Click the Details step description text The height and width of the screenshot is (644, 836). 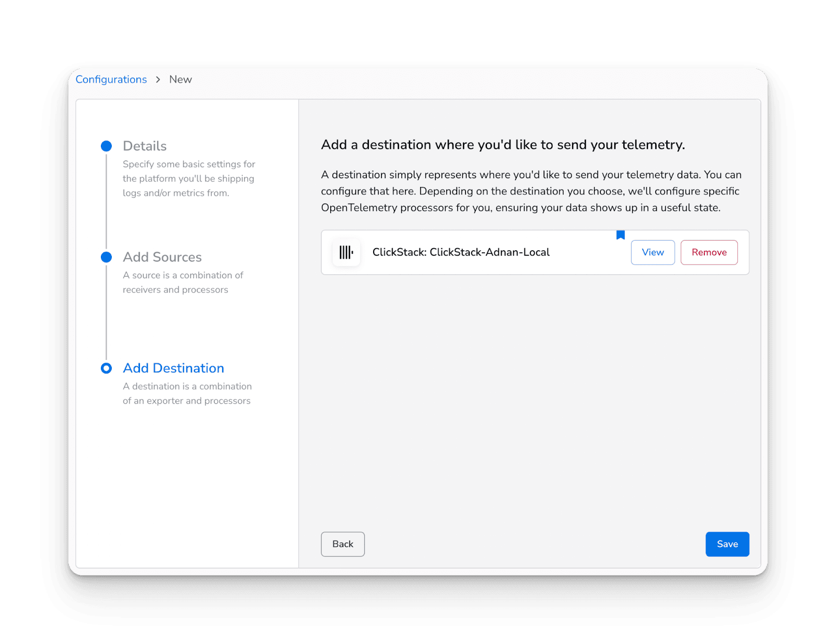(x=189, y=179)
